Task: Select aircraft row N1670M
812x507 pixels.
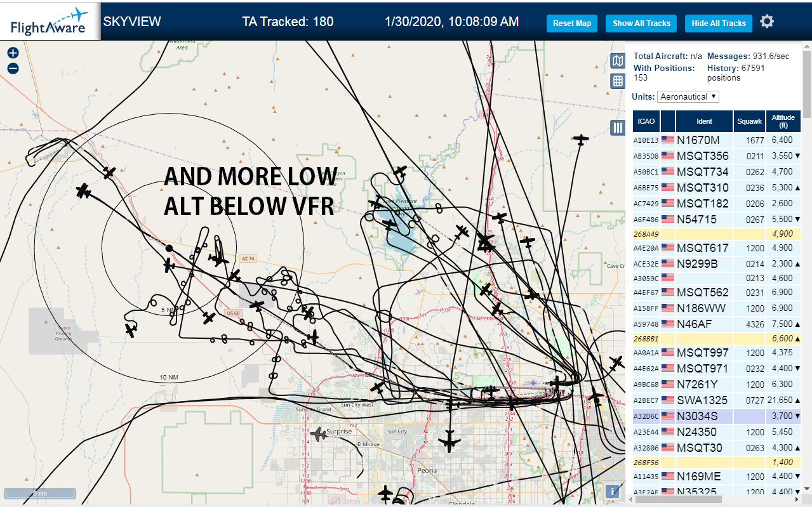Action: tap(717, 140)
